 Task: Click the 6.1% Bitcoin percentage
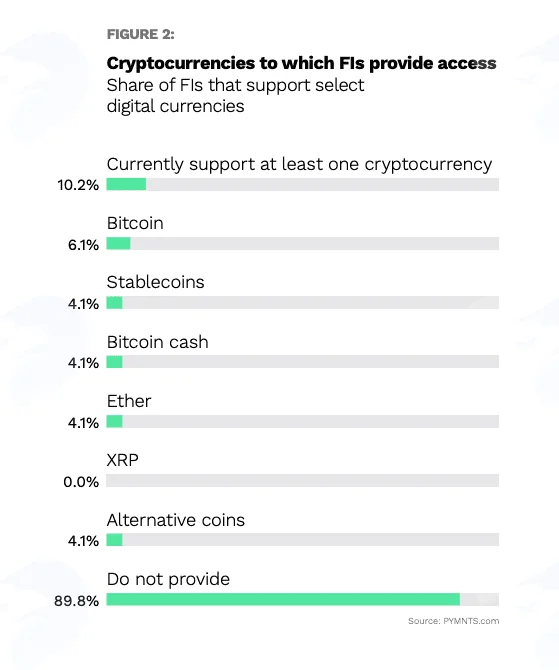(83, 245)
